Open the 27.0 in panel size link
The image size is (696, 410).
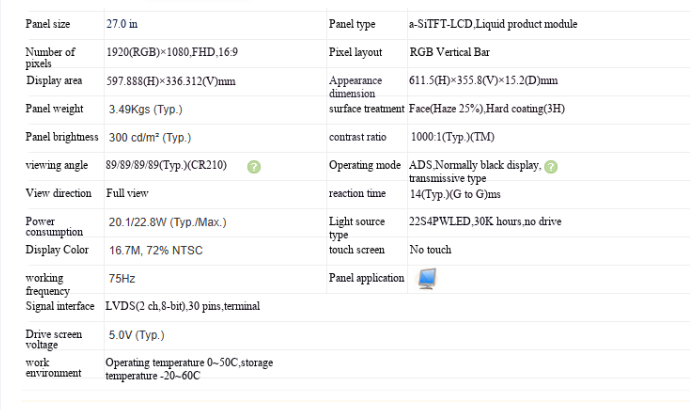pos(122,24)
